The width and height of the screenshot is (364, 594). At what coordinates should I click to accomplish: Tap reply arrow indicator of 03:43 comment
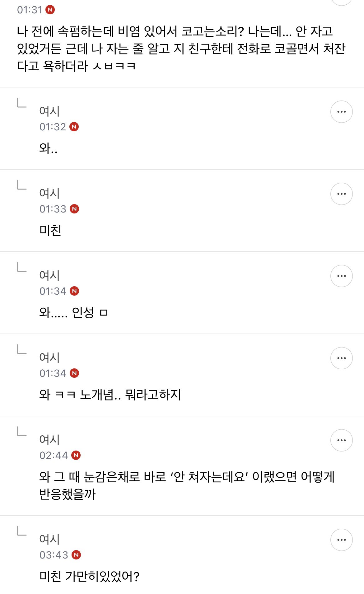click(x=21, y=531)
